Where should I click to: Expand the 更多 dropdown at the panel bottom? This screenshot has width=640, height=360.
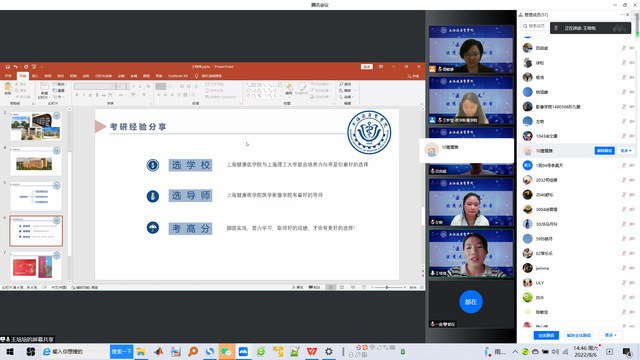pyautogui.click(x=611, y=335)
